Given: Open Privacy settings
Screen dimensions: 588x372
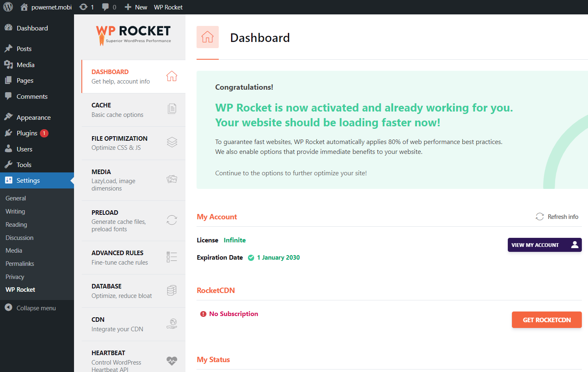Looking at the screenshot, I should (x=15, y=277).
